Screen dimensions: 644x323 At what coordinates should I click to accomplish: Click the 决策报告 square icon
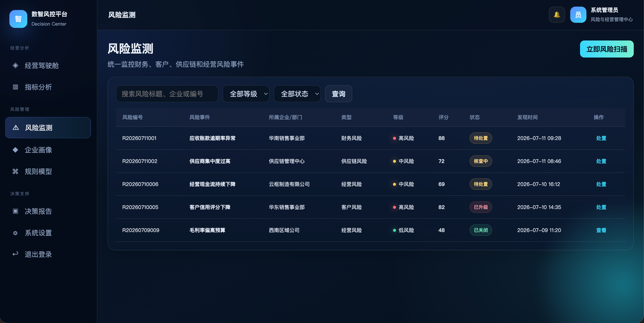pyautogui.click(x=15, y=211)
